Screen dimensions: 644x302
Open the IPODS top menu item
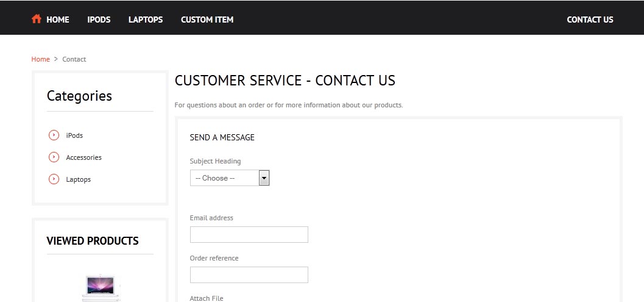[x=99, y=20]
